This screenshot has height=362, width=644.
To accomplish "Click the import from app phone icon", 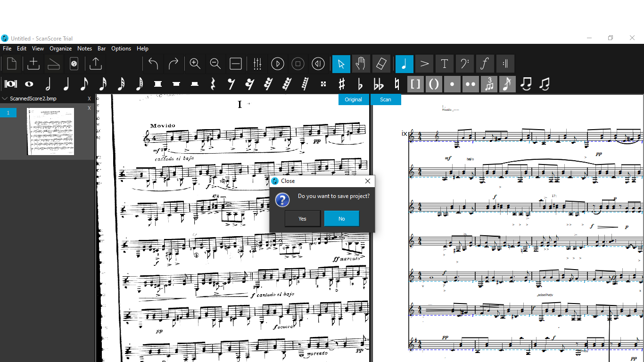I will coord(74,64).
